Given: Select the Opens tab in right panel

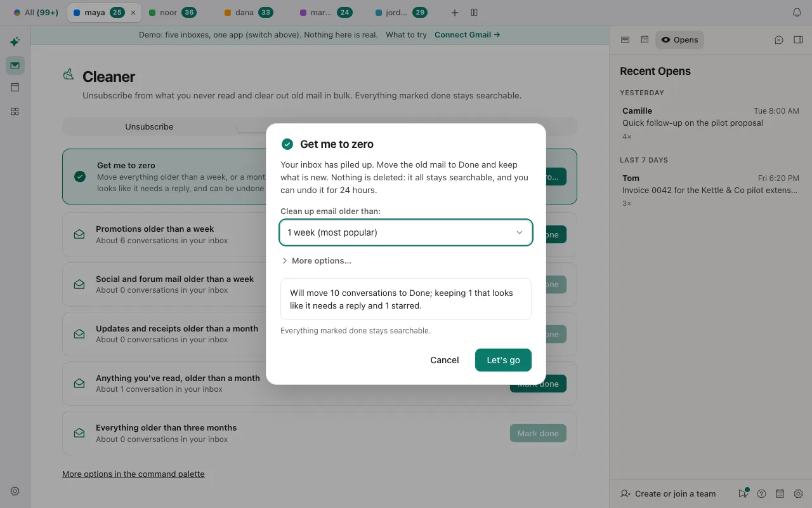Looking at the screenshot, I should pos(679,40).
